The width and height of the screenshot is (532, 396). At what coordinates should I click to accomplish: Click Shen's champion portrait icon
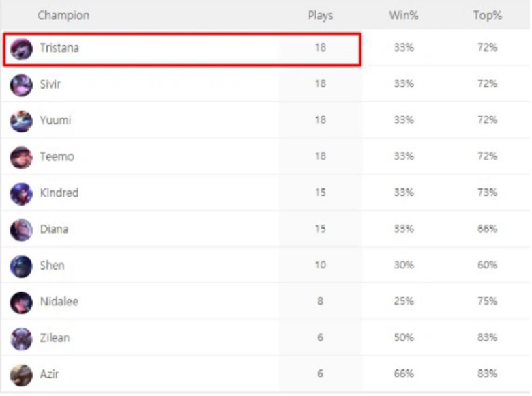(x=21, y=266)
